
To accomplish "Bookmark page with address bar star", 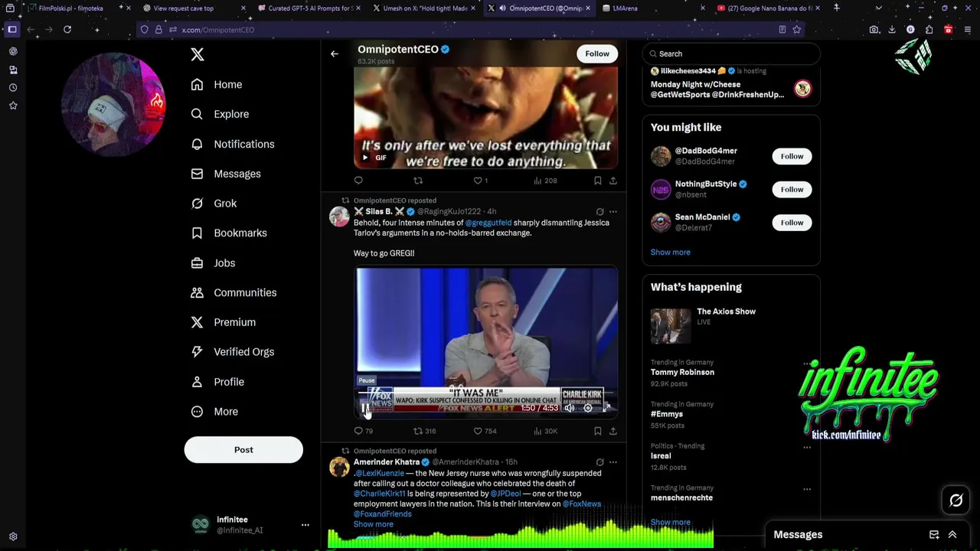I will click(x=797, y=30).
